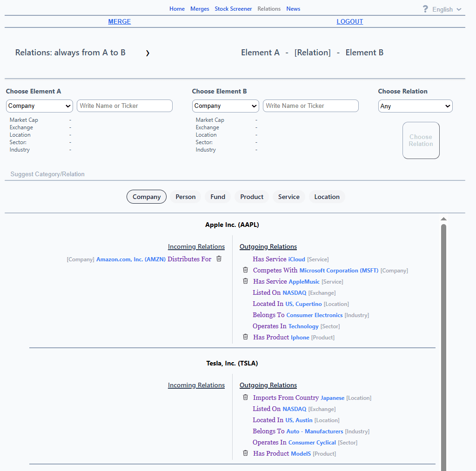Go to the News page
476x471 pixels.
point(293,9)
